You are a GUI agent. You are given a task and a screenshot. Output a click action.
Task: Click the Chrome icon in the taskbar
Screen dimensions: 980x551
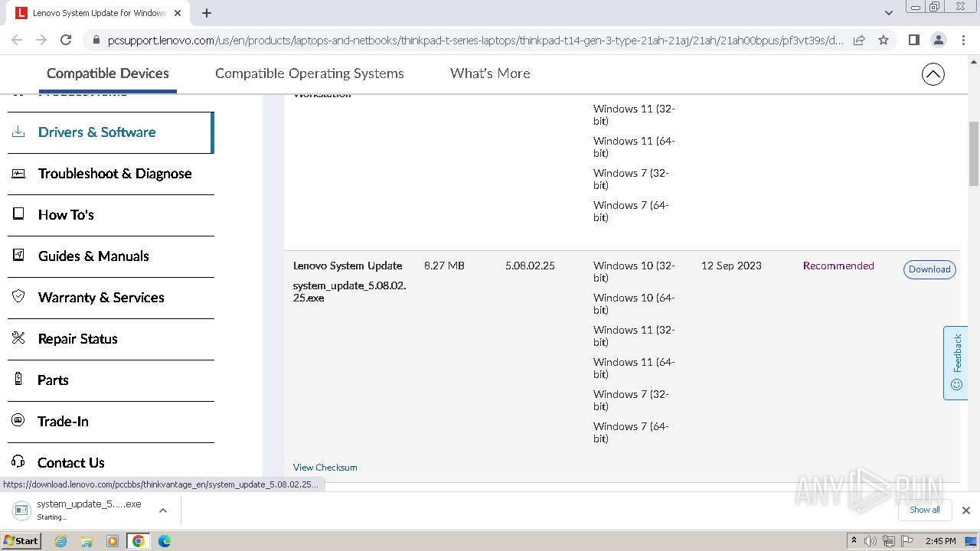point(139,541)
